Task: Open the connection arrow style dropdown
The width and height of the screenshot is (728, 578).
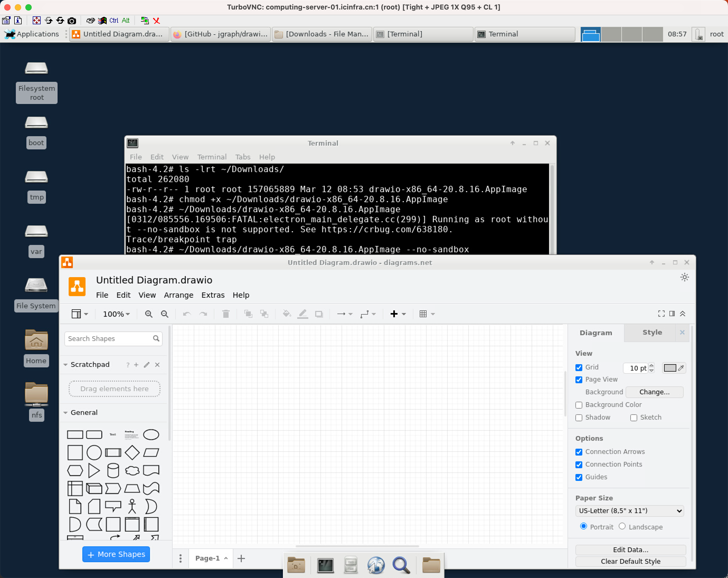Action: pyautogui.click(x=345, y=314)
